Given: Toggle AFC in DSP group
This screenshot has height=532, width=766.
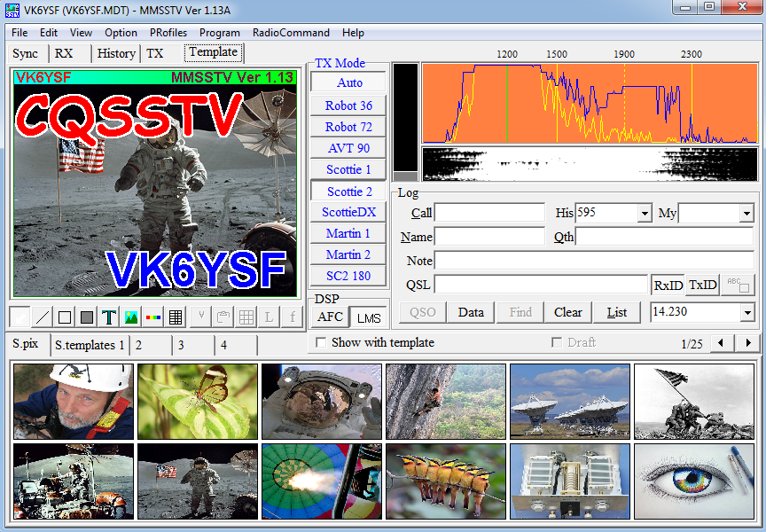Looking at the screenshot, I should 330,317.
